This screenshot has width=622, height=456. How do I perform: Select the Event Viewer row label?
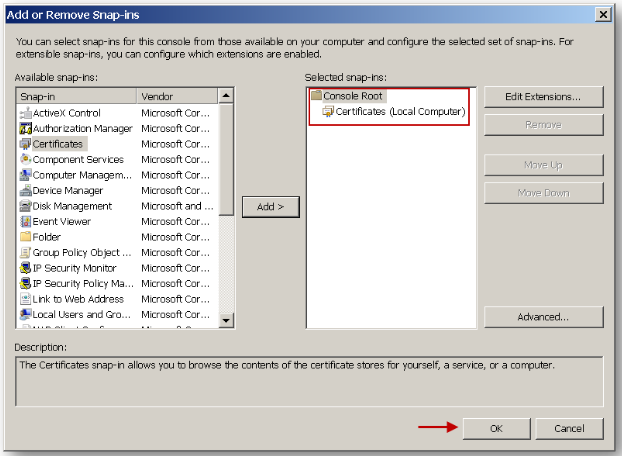(x=61, y=221)
